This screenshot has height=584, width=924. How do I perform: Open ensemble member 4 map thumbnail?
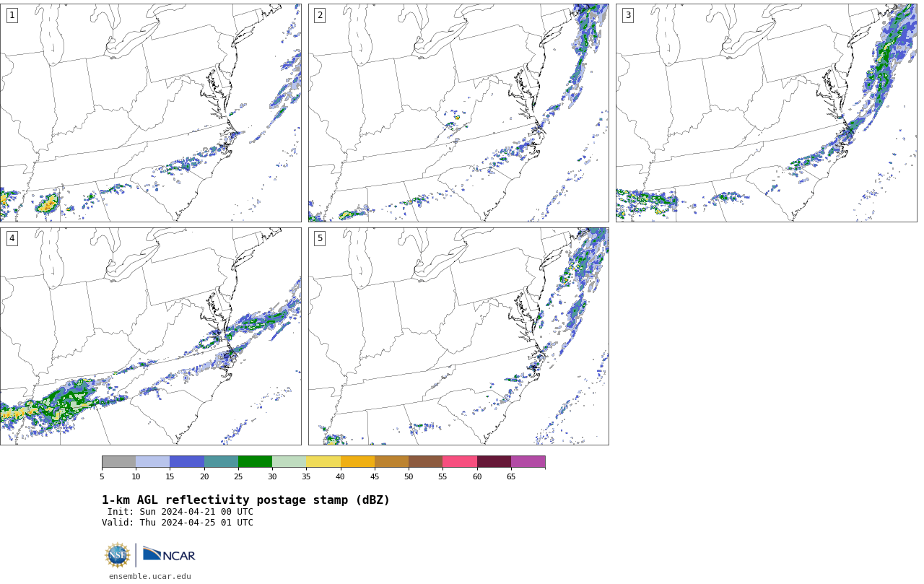(150, 336)
